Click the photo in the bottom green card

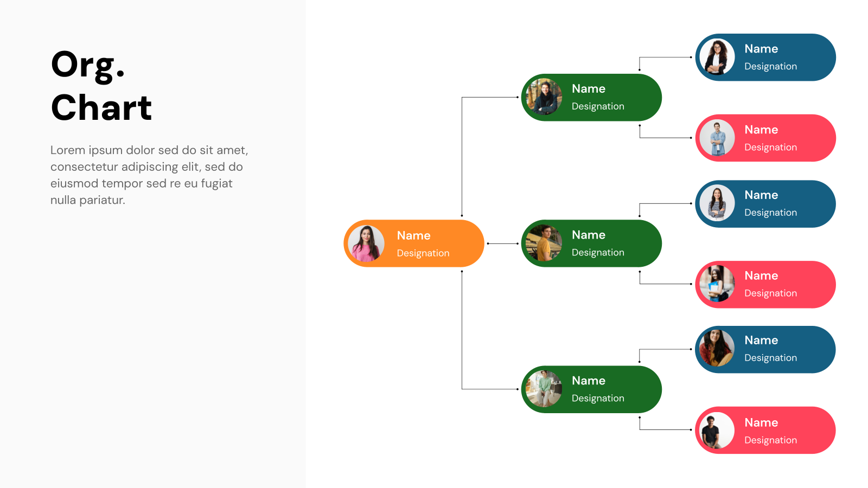pyautogui.click(x=544, y=389)
